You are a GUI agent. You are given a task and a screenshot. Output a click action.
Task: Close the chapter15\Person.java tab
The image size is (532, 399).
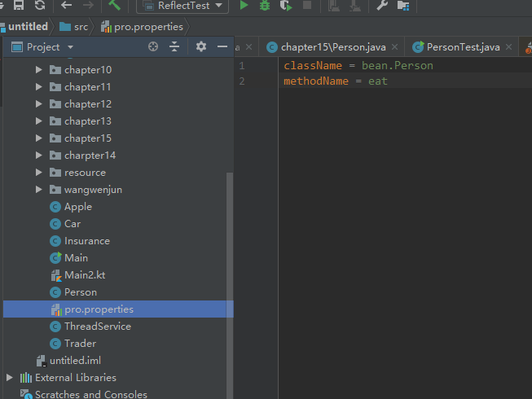pos(394,46)
